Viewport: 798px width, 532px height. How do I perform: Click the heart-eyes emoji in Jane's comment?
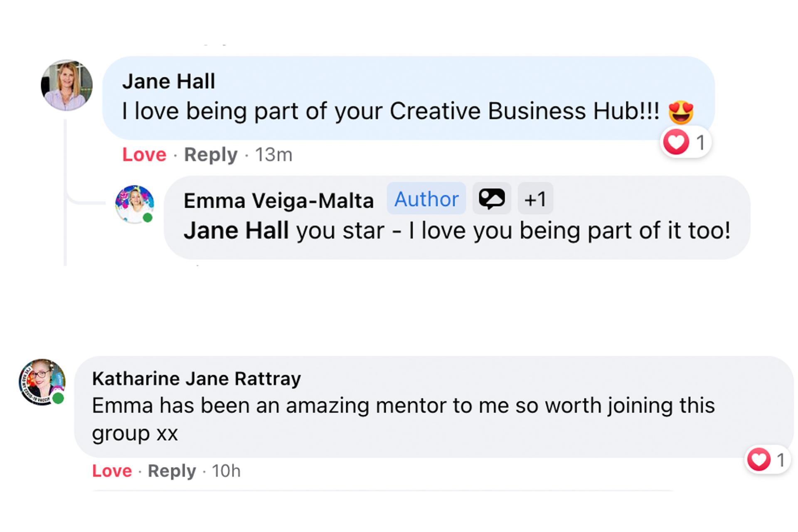[681, 112]
